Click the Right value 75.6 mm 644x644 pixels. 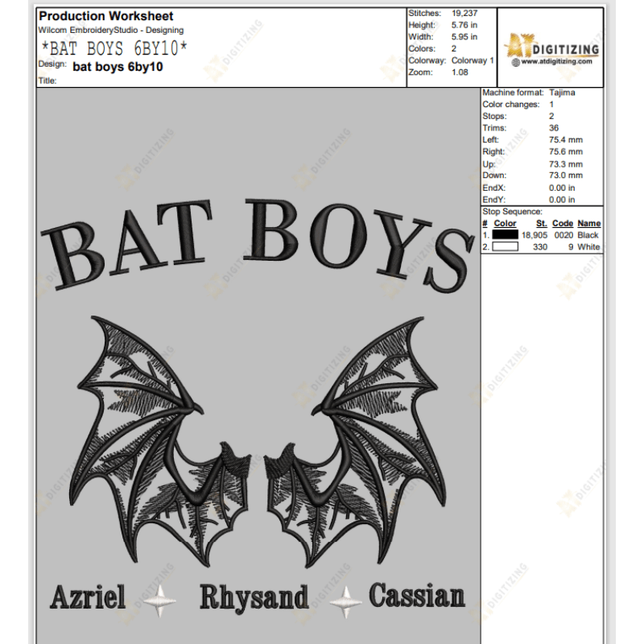(566, 151)
